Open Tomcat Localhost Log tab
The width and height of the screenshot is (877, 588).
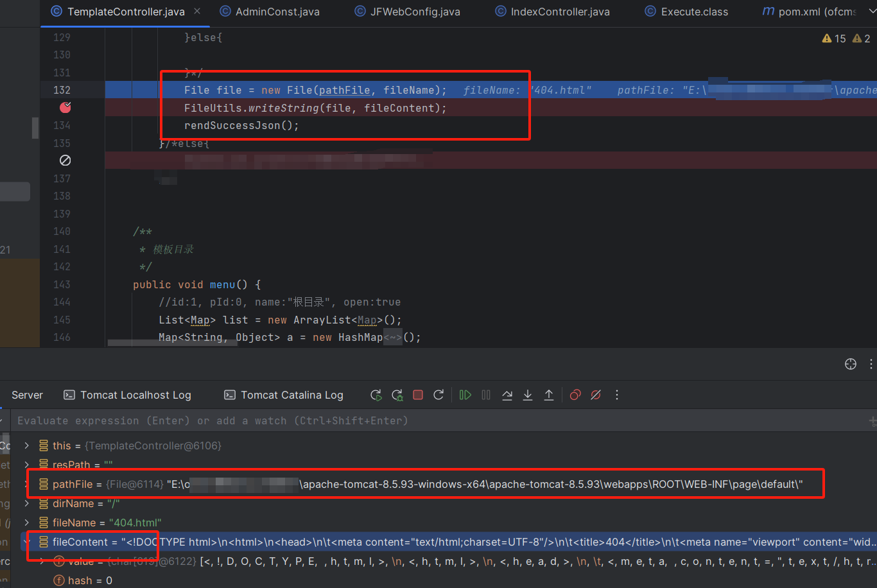click(x=127, y=395)
